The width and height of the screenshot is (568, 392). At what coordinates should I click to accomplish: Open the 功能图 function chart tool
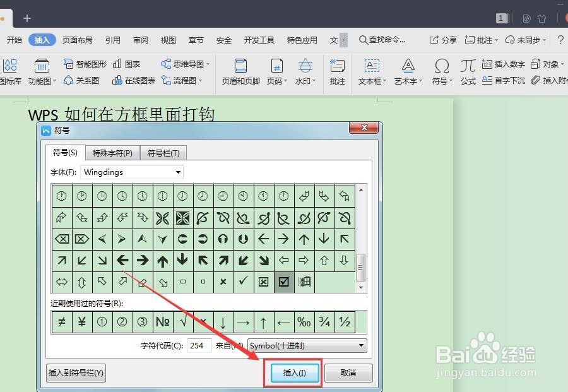coord(41,72)
